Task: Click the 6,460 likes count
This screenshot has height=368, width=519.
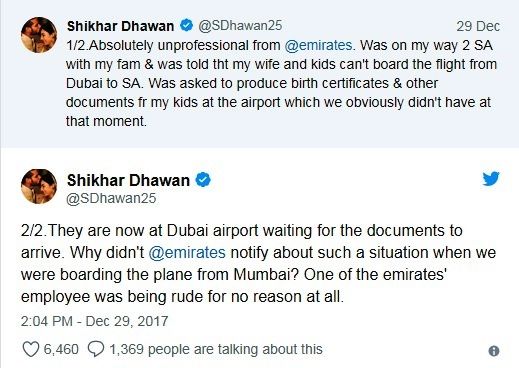Action: (x=61, y=349)
